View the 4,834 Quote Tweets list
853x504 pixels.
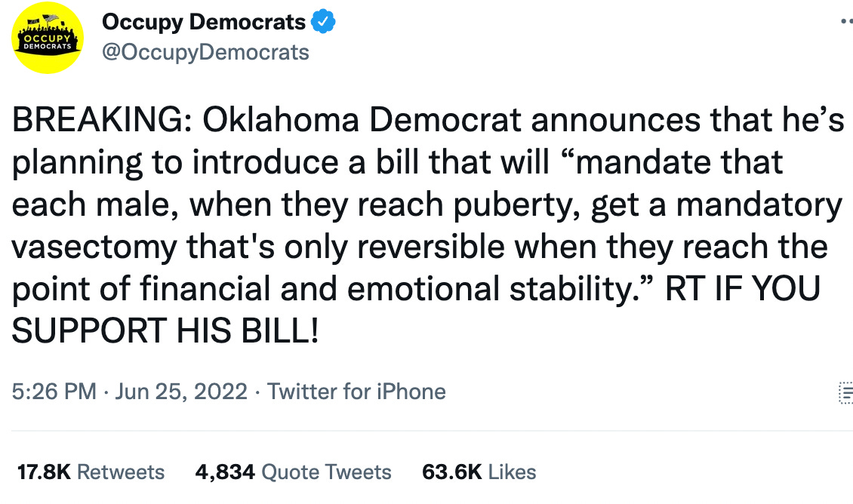pos(293,472)
